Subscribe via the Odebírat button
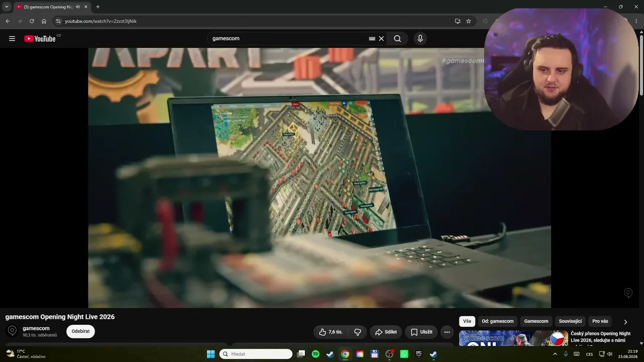Viewport: 644px width, 362px height. (80, 331)
